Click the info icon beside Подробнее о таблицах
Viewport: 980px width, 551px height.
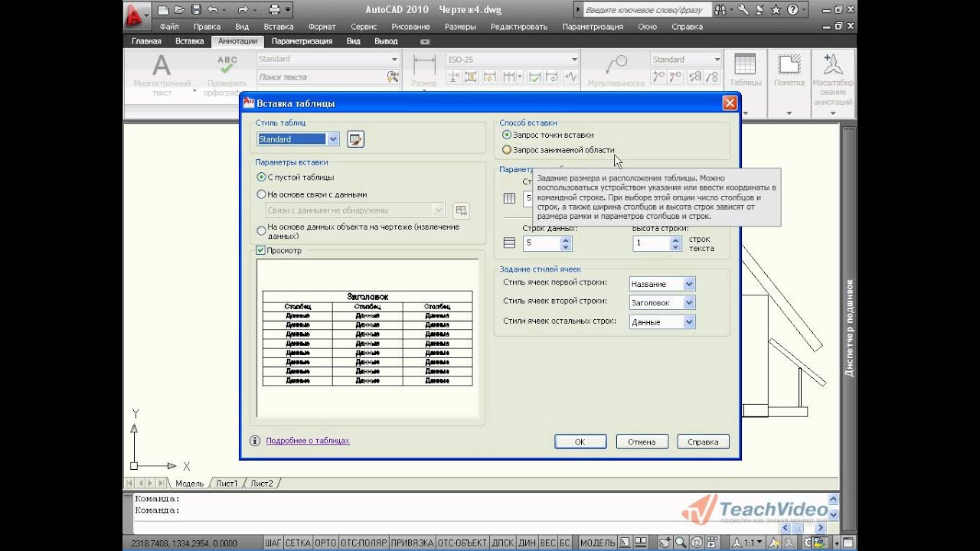[255, 441]
